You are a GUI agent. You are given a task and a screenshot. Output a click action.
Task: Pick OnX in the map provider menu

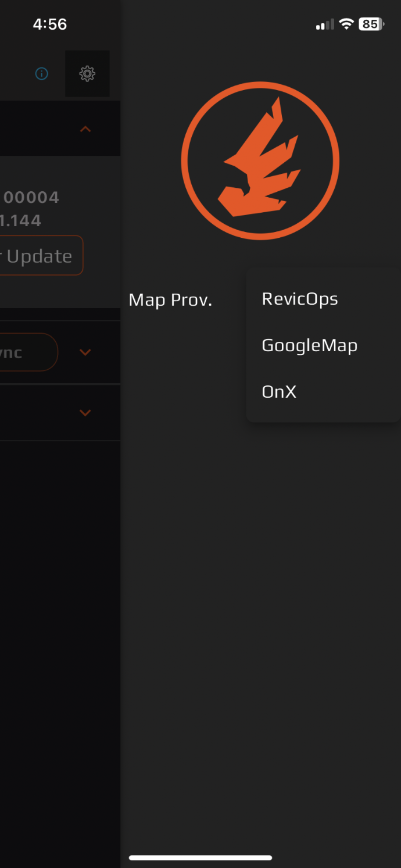coord(280,392)
